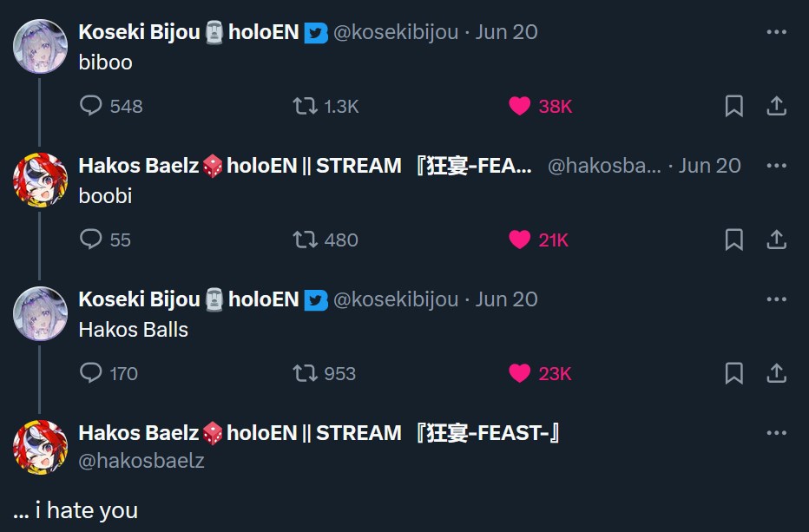The image size is (809, 532).
Task: Share the "biboo" tweet
Action: [x=776, y=106]
